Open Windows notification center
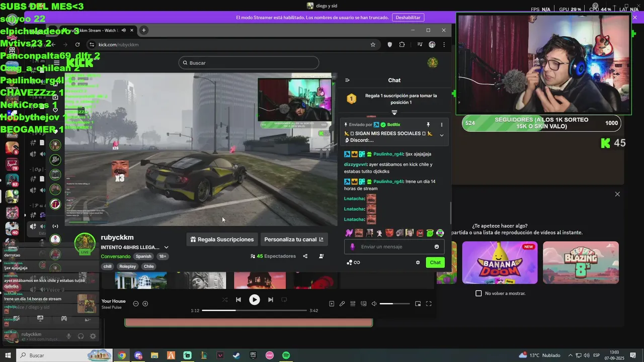This screenshot has width=644, height=362. click(x=632, y=355)
